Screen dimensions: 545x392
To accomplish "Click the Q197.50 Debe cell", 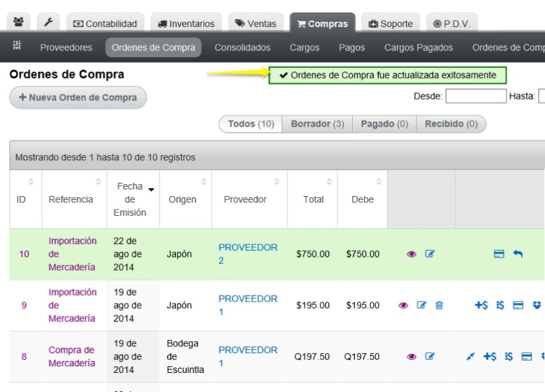I will click(362, 356).
